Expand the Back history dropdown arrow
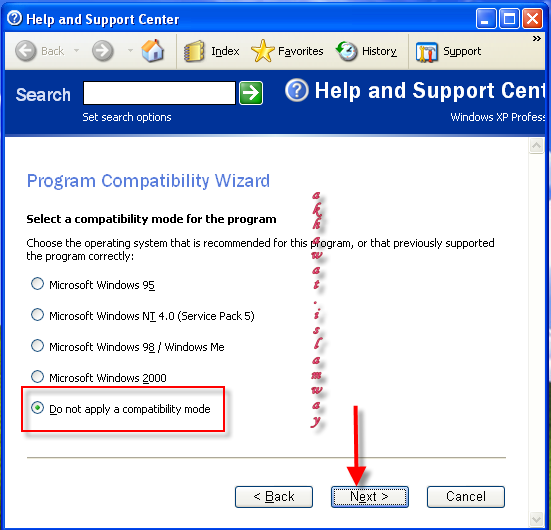551x530 pixels. [76, 51]
